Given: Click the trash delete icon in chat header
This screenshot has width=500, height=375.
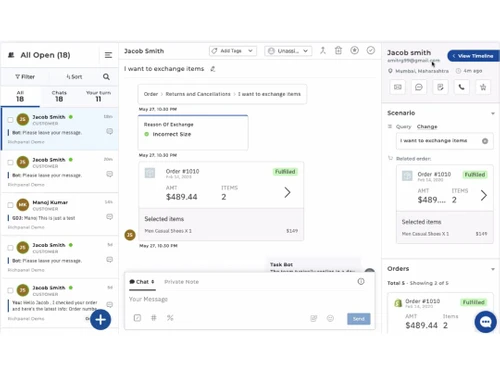Looking at the screenshot, I should (338, 50).
